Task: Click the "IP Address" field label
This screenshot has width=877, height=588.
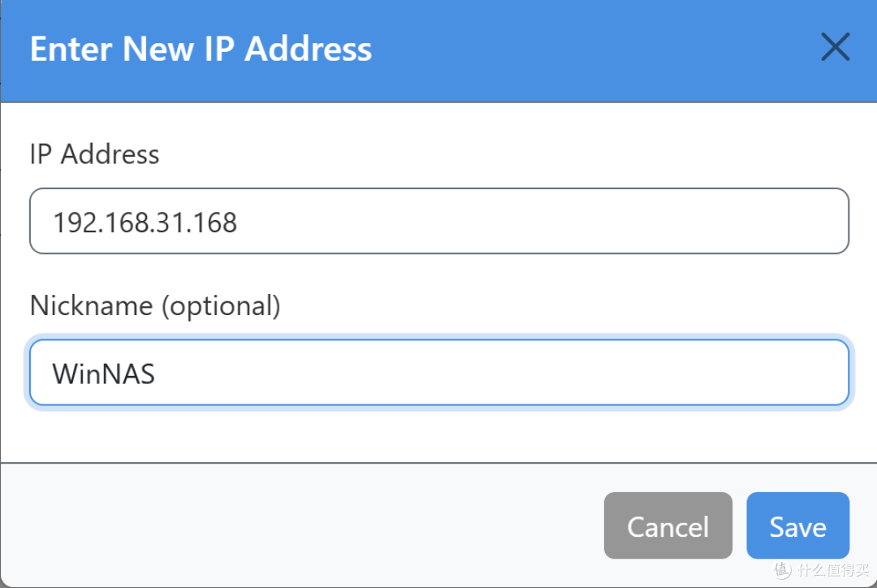Action: [x=94, y=154]
